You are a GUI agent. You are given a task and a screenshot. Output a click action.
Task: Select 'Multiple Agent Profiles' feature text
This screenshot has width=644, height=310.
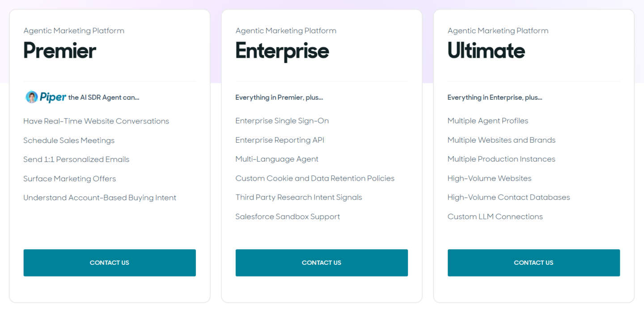pos(487,121)
